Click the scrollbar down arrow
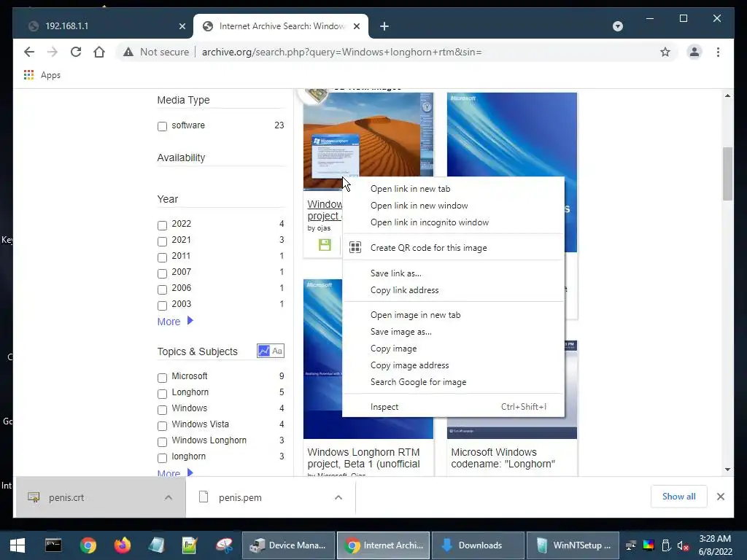747x560 pixels. point(727,470)
